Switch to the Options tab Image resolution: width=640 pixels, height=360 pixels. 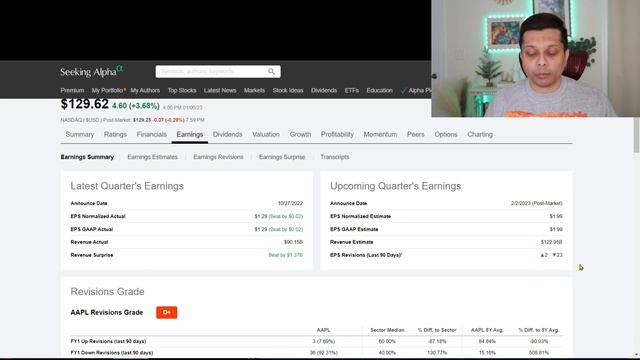coord(446,134)
